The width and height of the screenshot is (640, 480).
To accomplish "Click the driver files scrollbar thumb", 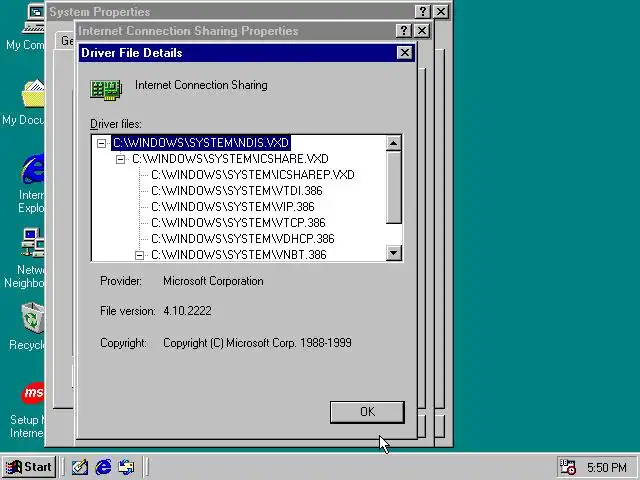I will click(393, 187).
